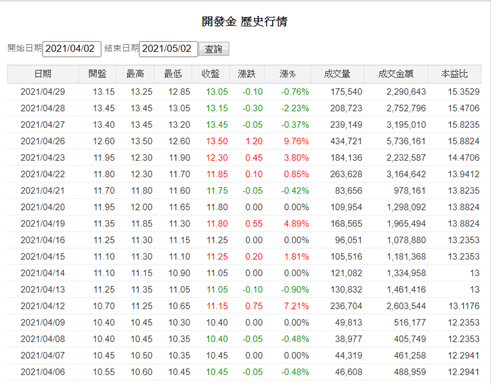Click the end date input field
This screenshot has width=491, height=385.
tap(168, 49)
